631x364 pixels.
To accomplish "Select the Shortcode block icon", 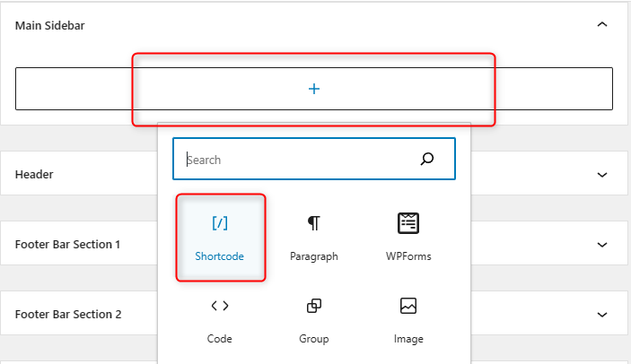I will pyautogui.click(x=220, y=223).
